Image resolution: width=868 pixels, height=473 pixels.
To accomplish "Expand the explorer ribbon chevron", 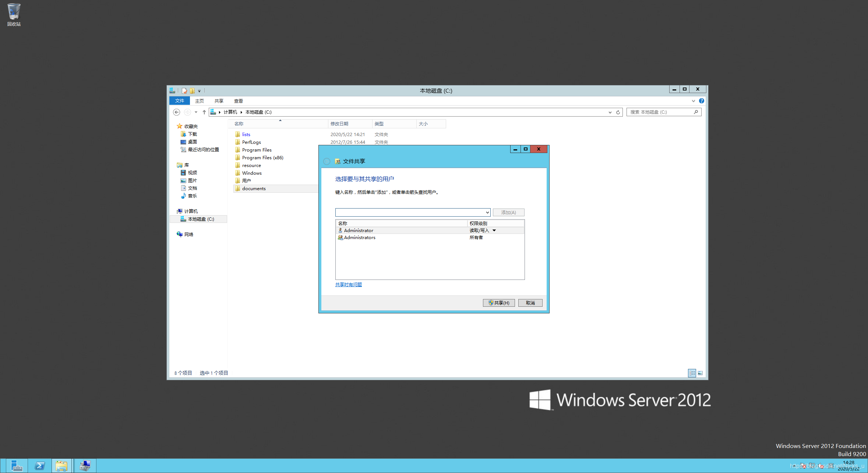I will click(x=694, y=101).
